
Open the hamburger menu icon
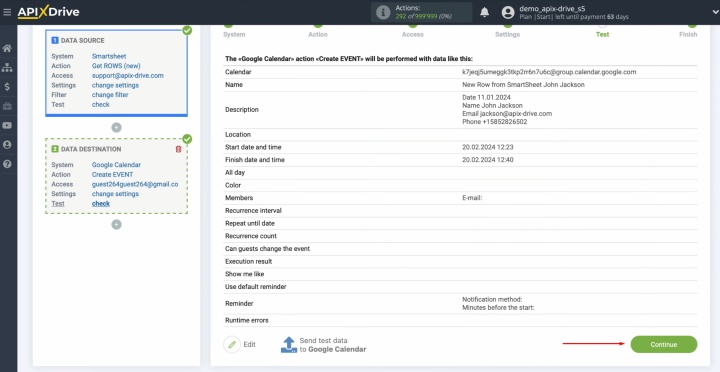(x=7, y=12)
